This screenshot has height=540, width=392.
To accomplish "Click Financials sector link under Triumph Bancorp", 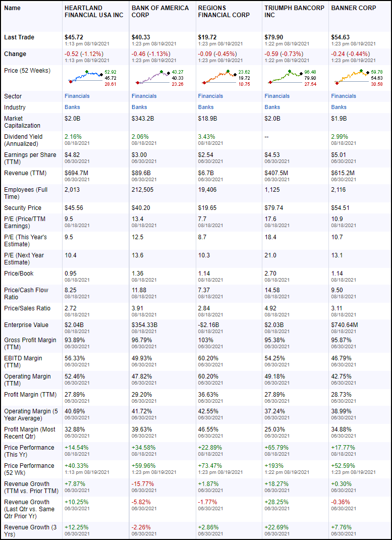I will tap(277, 96).
